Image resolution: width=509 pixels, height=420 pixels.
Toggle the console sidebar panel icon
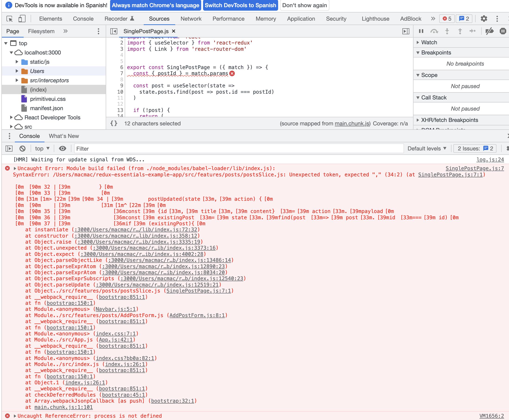(x=9, y=149)
